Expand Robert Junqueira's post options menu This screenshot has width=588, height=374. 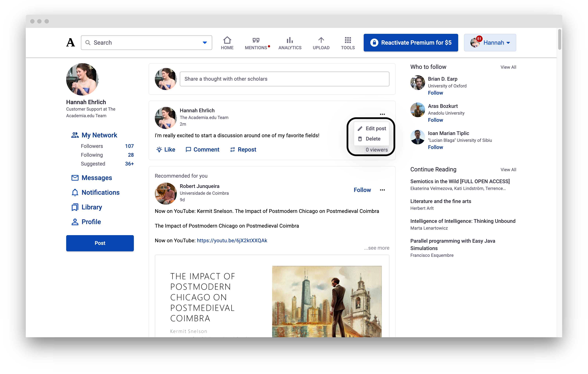coord(382,190)
